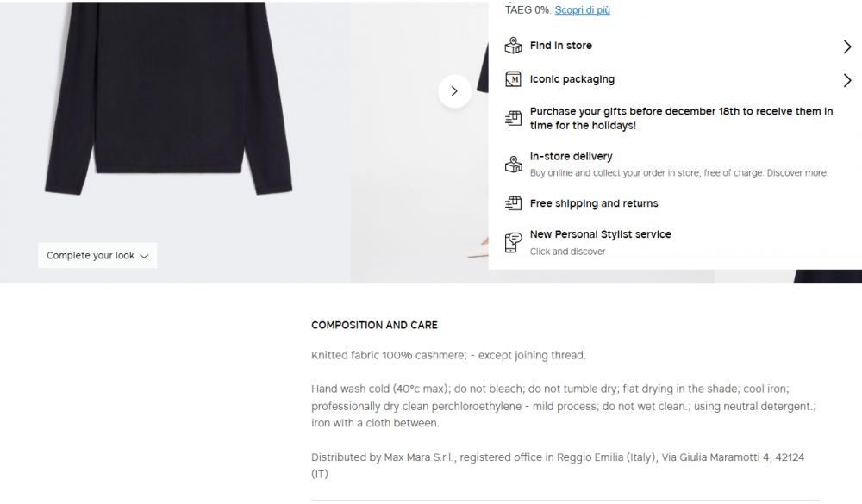The height and width of the screenshot is (504, 862).
Task: Click the Iconic packaging label
Action: [572, 78]
